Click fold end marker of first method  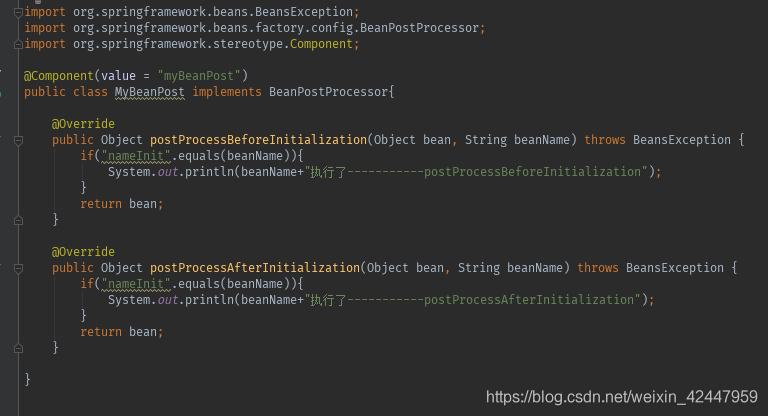pyautogui.click(x=19, y=219)
